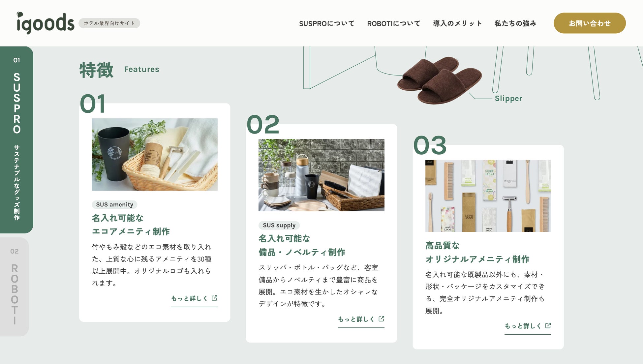Select the 01 SUSPRO side tab
This screenshot has height=364, width=643.
click(x=16, y=140)
